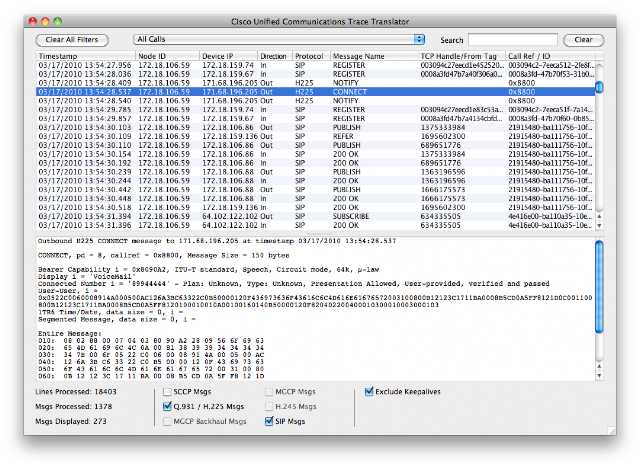
Task: Click into the Search input field
Action: (513, 40)
